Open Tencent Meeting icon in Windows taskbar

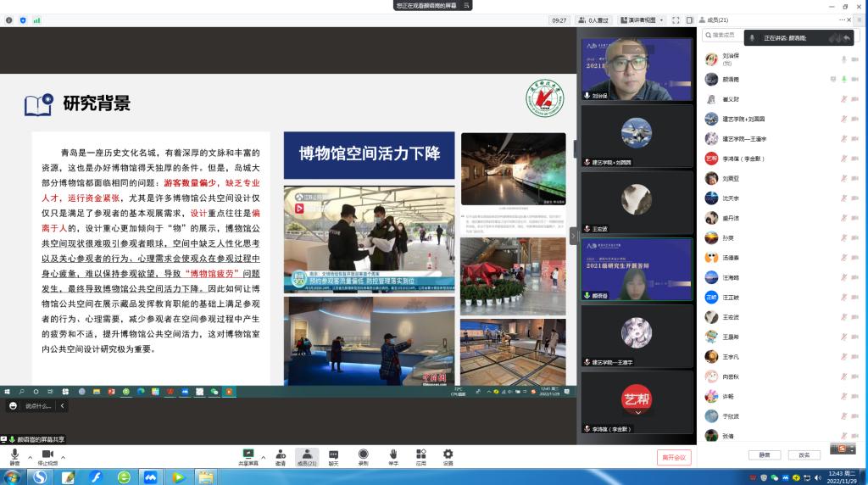coord(150,477)
